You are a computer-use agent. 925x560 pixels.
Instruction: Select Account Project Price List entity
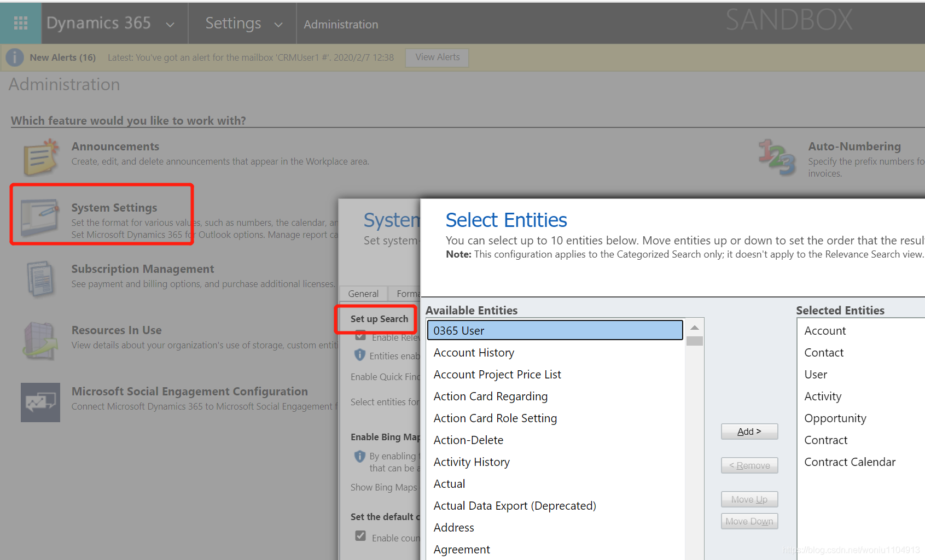click(555, 375)
